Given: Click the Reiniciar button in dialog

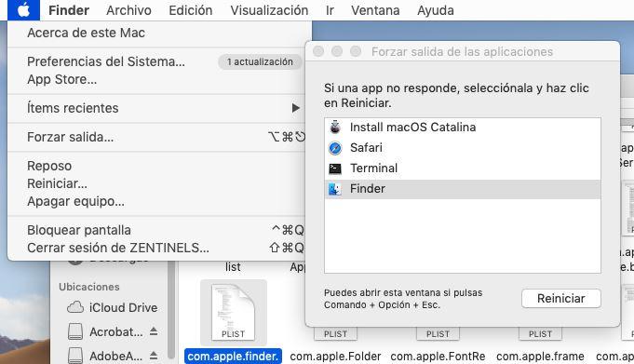Looking at the screenshot, I should coord(560,299).
